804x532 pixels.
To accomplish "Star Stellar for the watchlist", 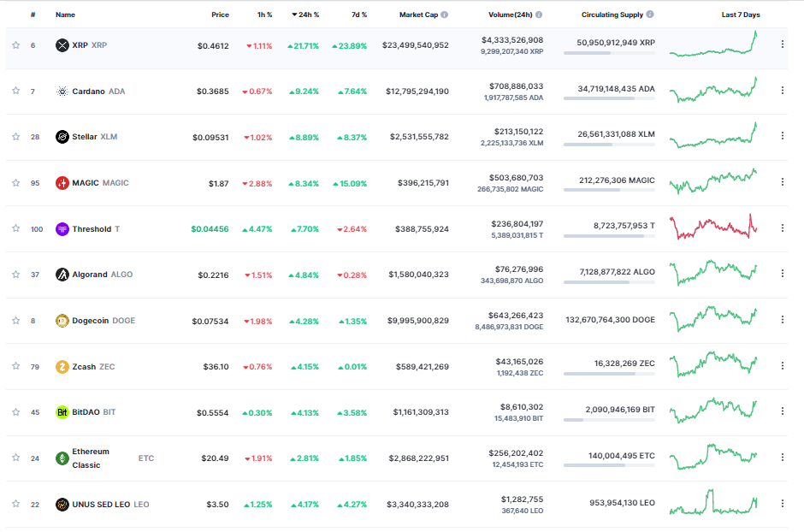I will coord(16,137).
